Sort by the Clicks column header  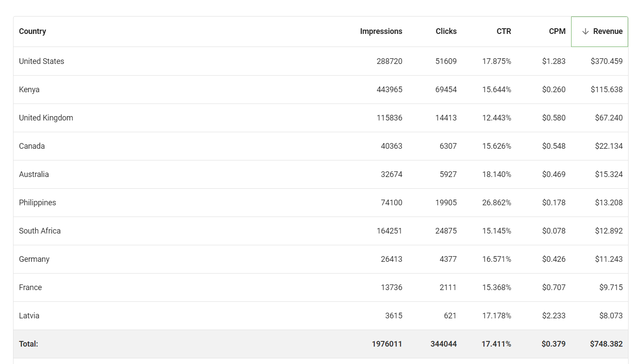click(x=446, y=31)
